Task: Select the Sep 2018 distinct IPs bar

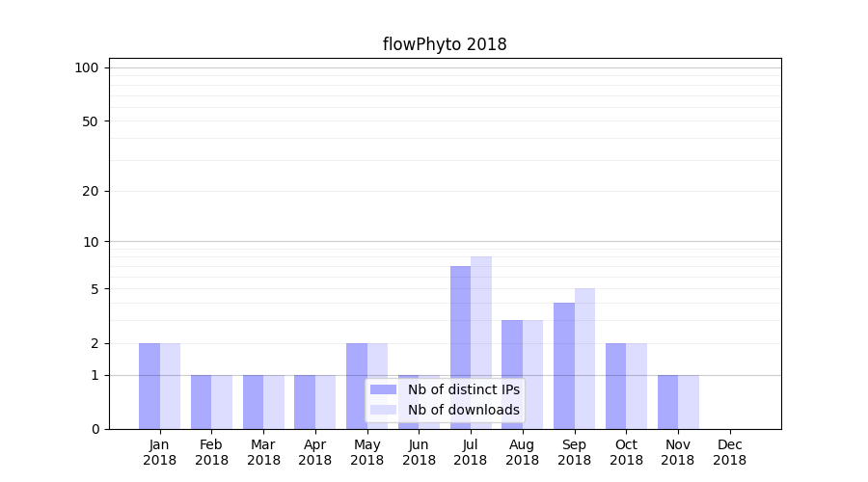Action: 564,364
